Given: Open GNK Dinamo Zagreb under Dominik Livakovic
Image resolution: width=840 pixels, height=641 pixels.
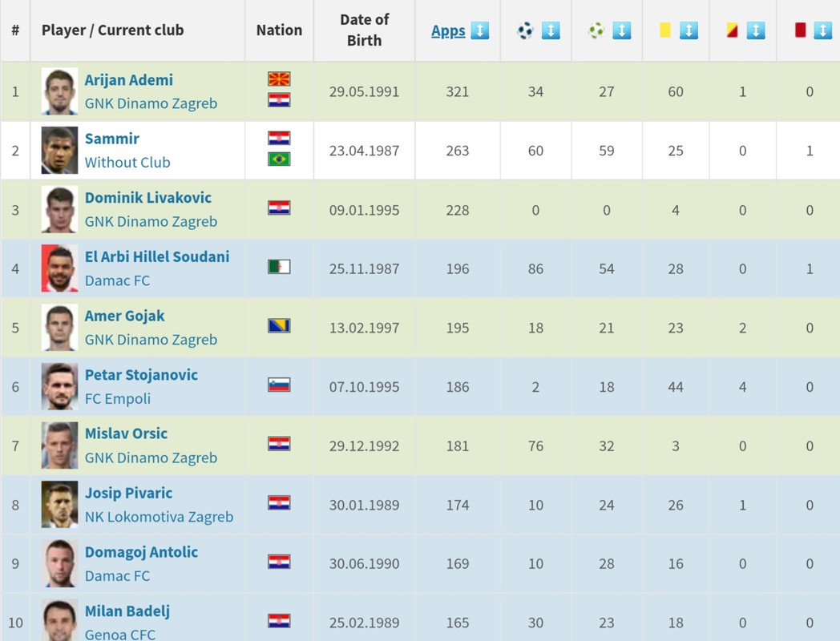Looking at the screenshot, I should point(151,222).
